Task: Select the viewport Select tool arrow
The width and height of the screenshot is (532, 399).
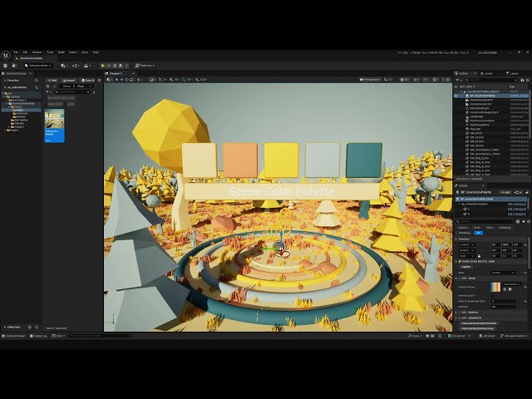Action: click(x=116, y=80)
